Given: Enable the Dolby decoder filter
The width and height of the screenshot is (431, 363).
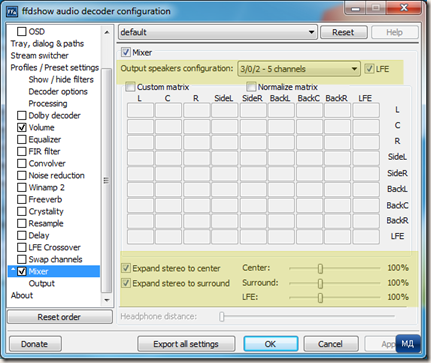Looking at the screenshot, I should tap(22, 116).
